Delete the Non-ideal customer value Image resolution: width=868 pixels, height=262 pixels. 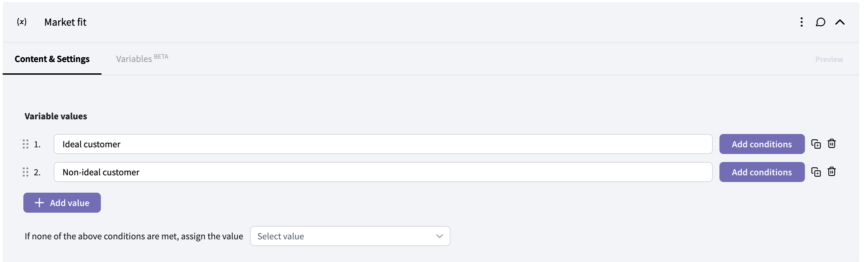832,172
